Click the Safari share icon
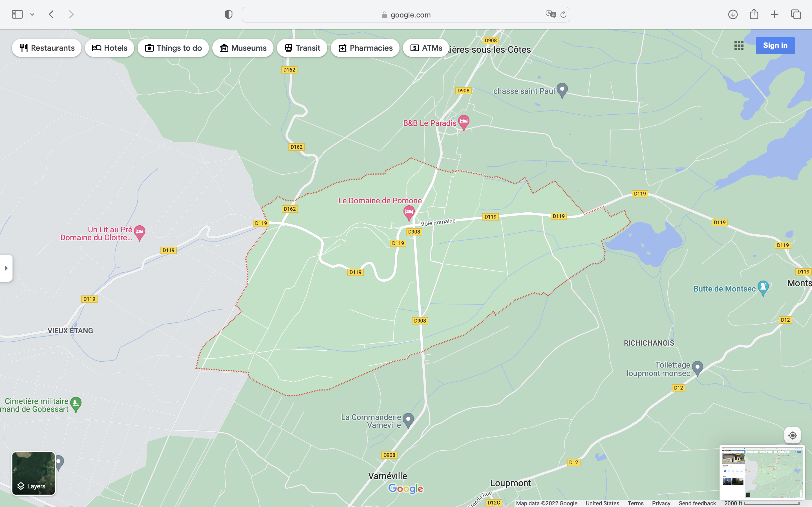Viewport: 812px width, 507px height. pyautogui.click(x=754, y=14)
